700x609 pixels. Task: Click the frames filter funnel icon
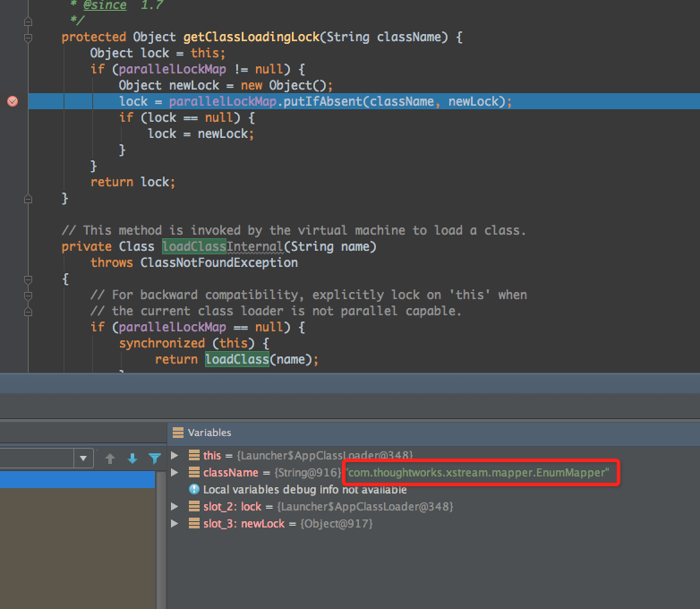tap(155, 459)
